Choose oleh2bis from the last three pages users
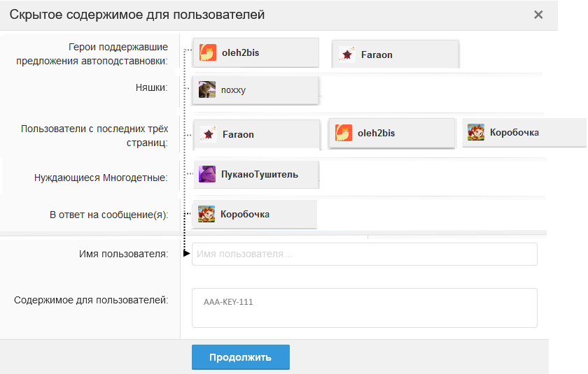 tap(392, 134)
